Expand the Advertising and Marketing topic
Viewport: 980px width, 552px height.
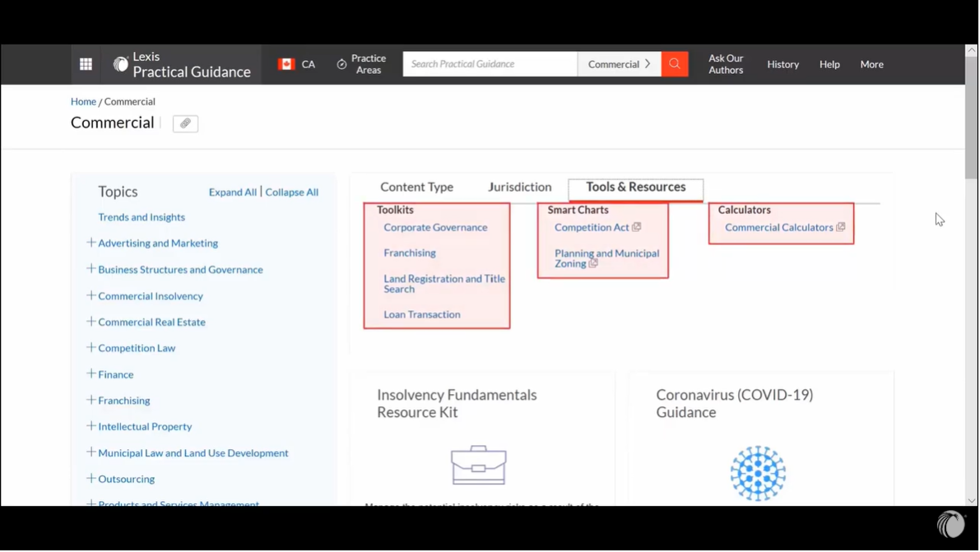[x=91, y=243]
